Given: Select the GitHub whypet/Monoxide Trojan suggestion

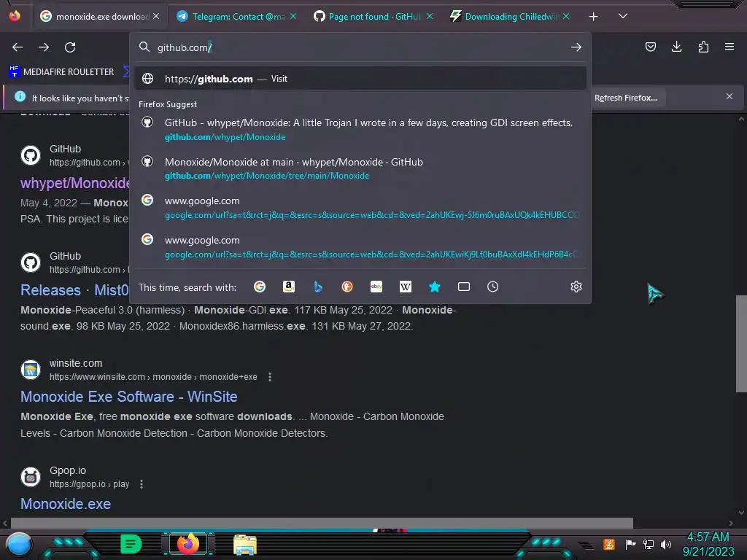Looking at the screenshot, I should click(360, 129).
